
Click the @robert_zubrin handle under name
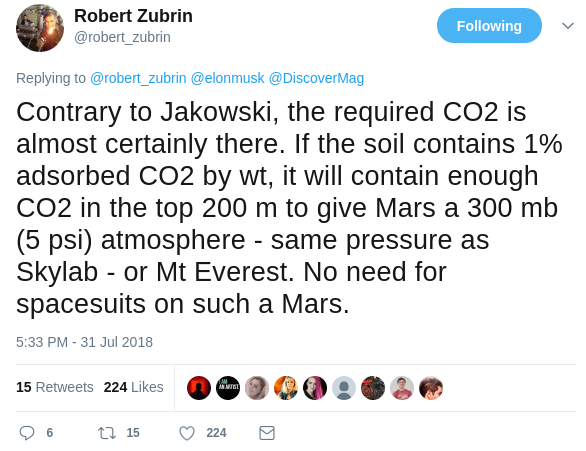click(x=122, y=37)
